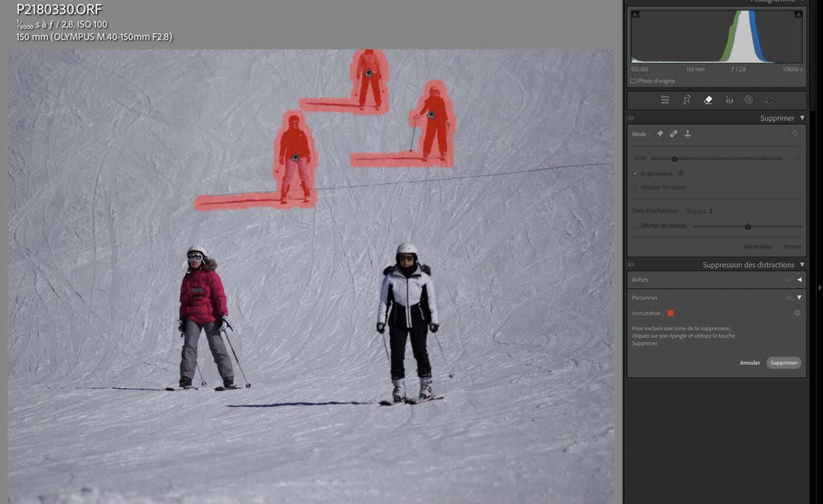This screenshot has height=504, width=823.
Task: Choose the Heal bandage mode
Action: click(674, 134)
